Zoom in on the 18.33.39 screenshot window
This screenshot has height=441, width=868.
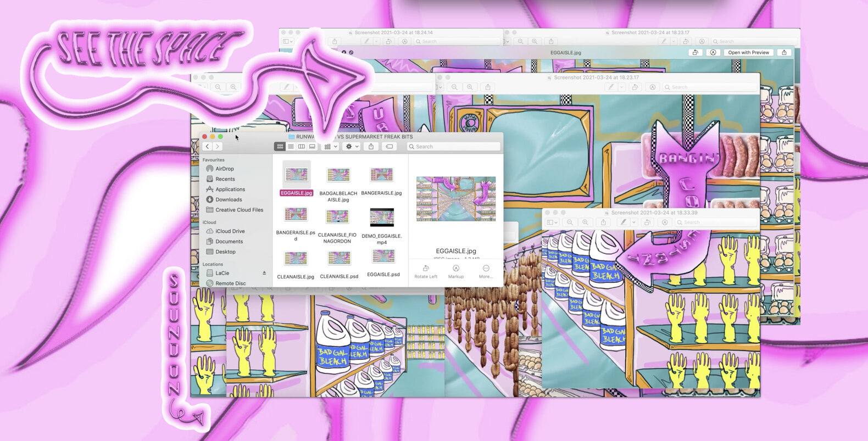tap(585, 222)
